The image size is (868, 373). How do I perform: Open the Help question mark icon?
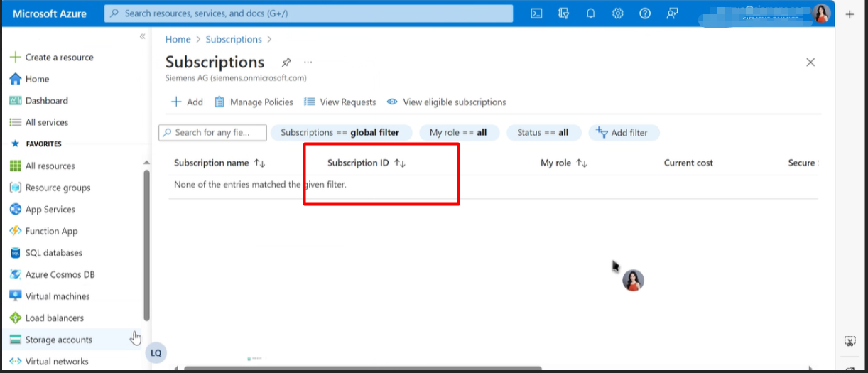point(645,13)
